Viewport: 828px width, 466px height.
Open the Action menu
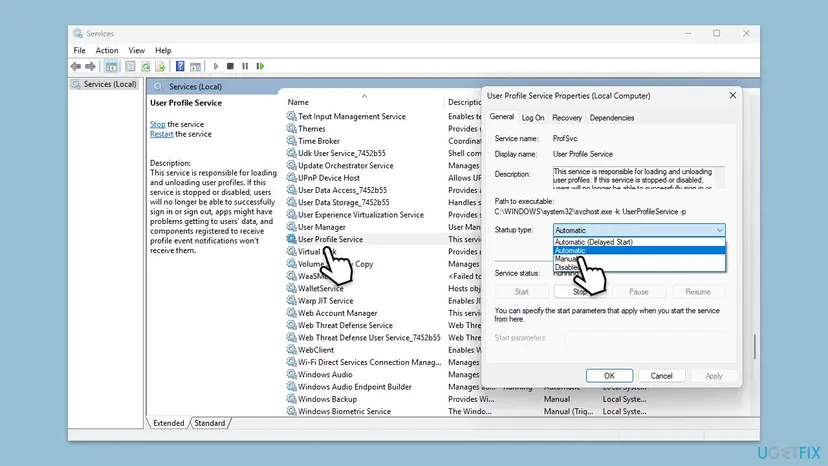[x=107, y=50]
